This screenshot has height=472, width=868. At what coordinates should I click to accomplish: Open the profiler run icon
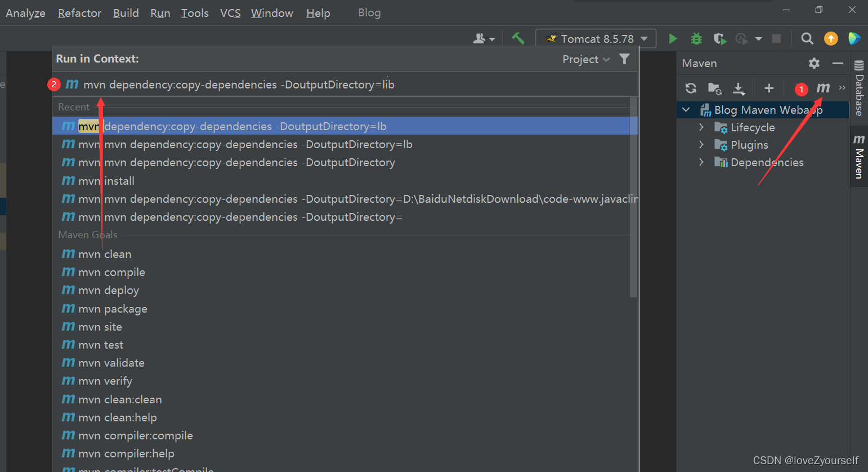[x=742, y=38]
